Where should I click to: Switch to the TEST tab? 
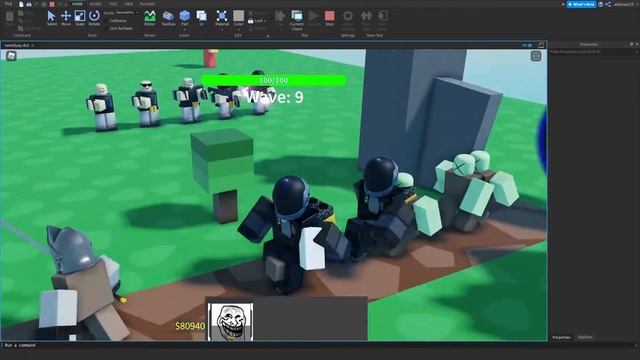click(113, 4)
